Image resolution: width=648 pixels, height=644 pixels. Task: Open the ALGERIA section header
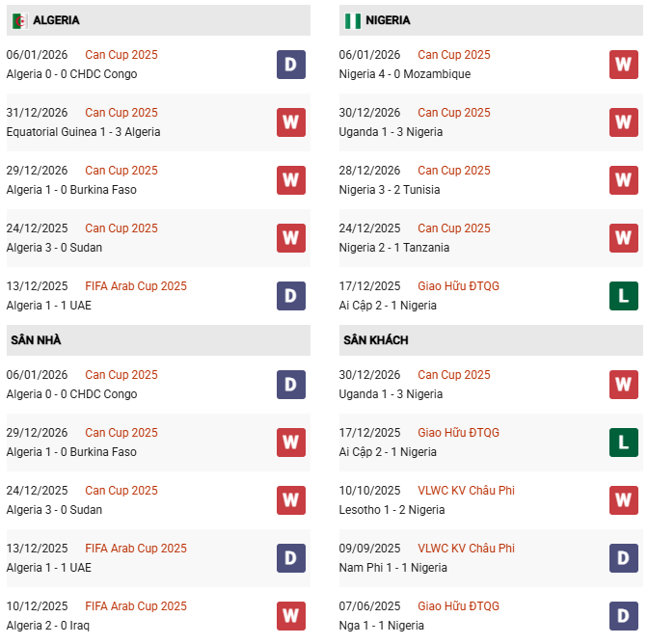(x=56, y=20)
